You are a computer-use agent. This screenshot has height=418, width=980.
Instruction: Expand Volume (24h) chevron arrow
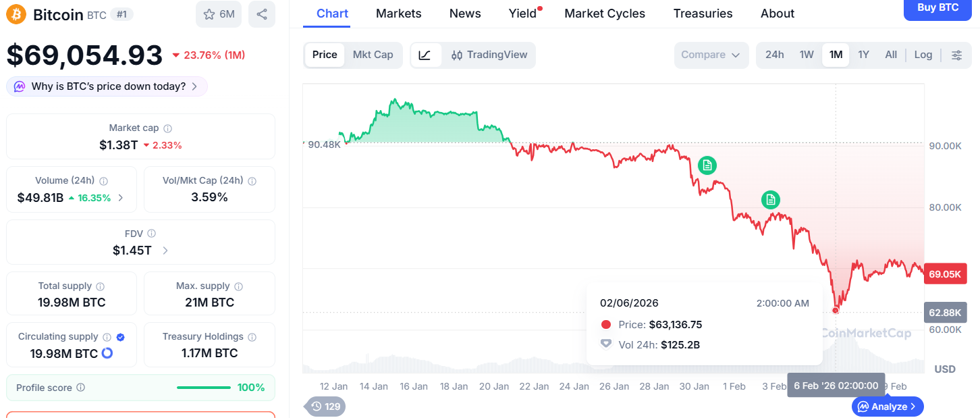[121, 198]
